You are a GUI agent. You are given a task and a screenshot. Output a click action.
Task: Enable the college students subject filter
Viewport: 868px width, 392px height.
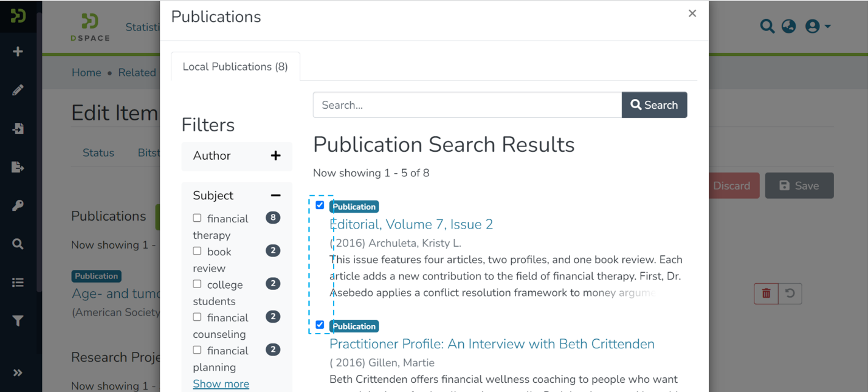coord(197,284)
